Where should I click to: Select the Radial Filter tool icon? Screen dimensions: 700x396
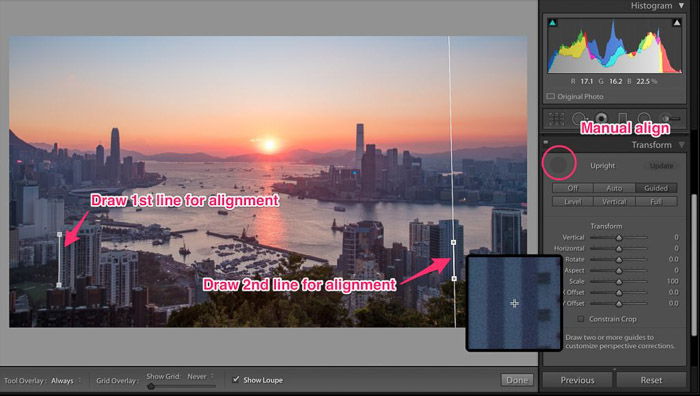(x=644, y=119)
